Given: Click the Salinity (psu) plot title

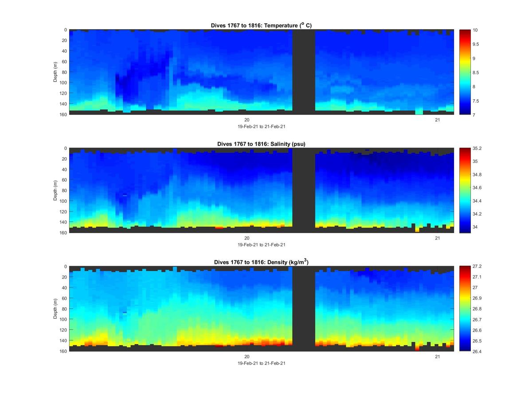Looking at the screenshot, I should [x=261, y=144].
